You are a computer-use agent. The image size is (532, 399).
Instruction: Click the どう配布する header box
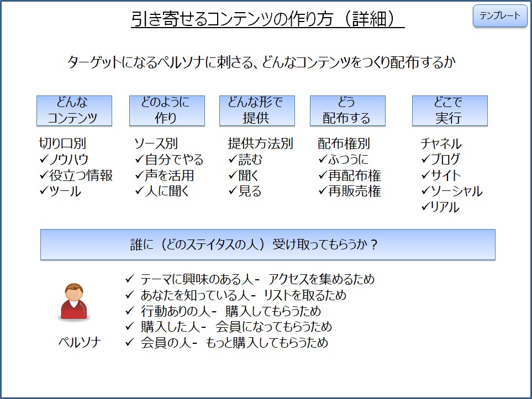[x=347, y=110]
